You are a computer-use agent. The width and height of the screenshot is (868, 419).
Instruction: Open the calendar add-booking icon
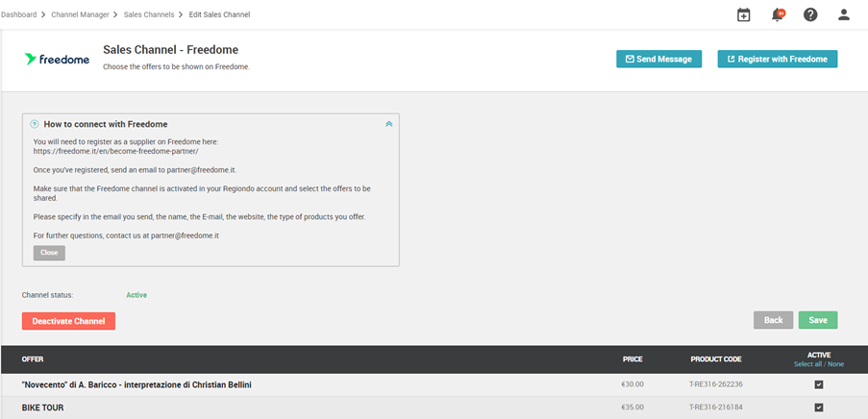(x=743, y=15)
